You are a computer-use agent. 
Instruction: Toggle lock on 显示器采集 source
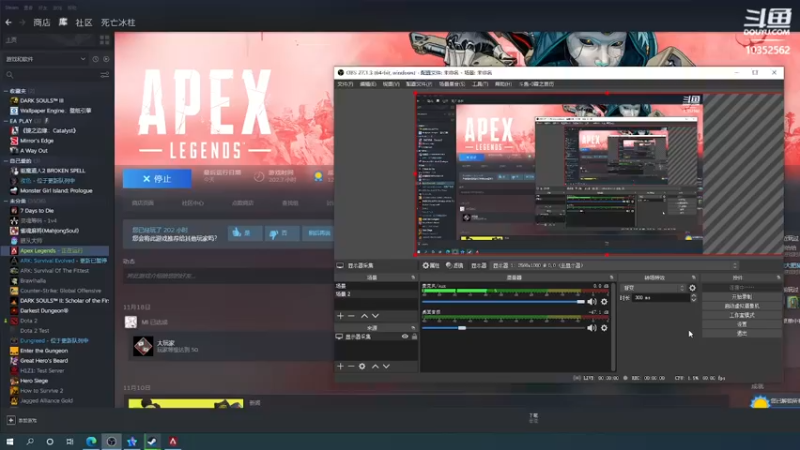click(x=414, y=337)
